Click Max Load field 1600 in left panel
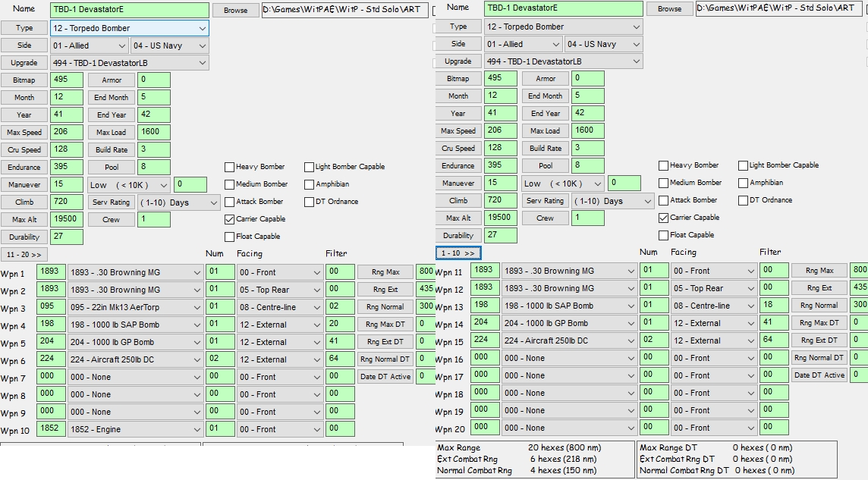The image size is (868, 480). (x=154, y=132)
